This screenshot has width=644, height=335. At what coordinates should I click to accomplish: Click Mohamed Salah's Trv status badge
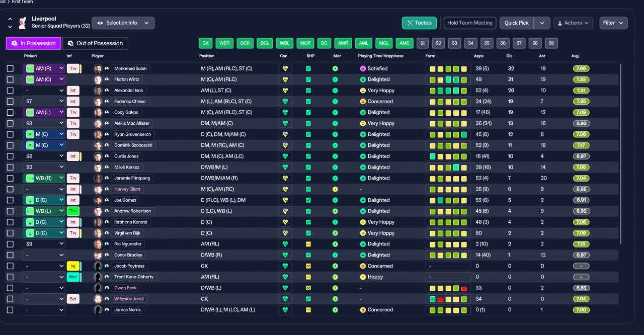[73, 68]
